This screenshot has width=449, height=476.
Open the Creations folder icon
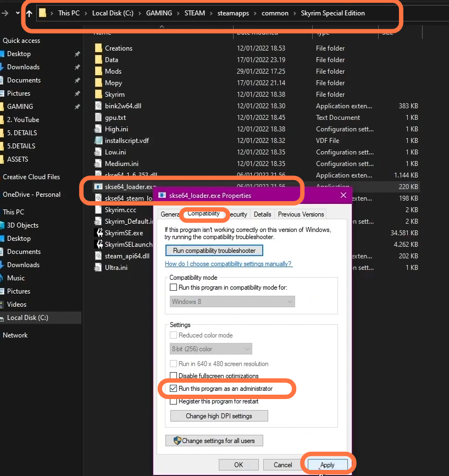click(98, 48)
